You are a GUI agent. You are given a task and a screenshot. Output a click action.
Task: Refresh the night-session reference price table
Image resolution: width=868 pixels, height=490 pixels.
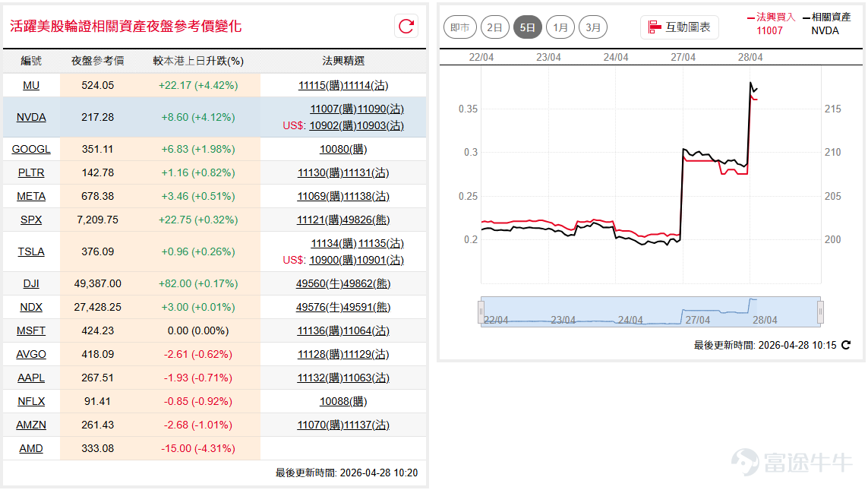point(406,27)
